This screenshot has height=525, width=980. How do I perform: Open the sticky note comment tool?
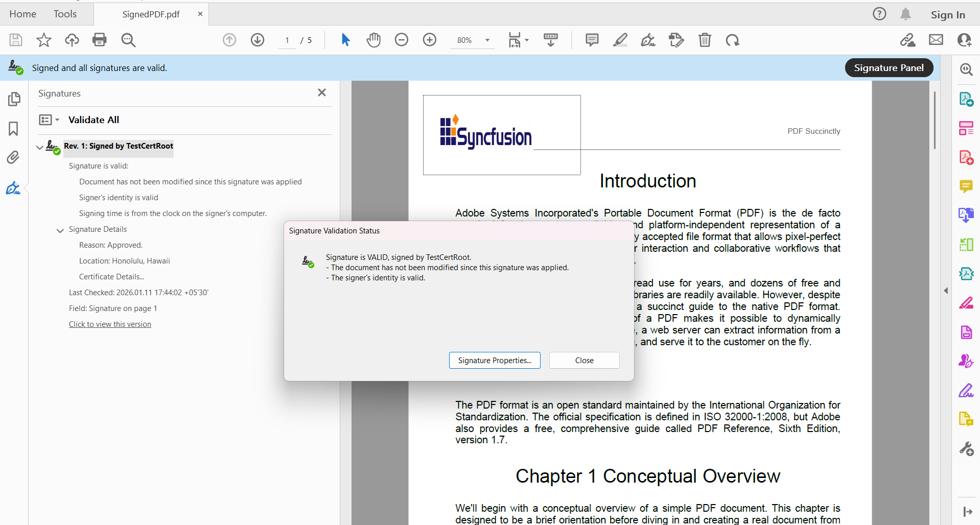(592, 40)
